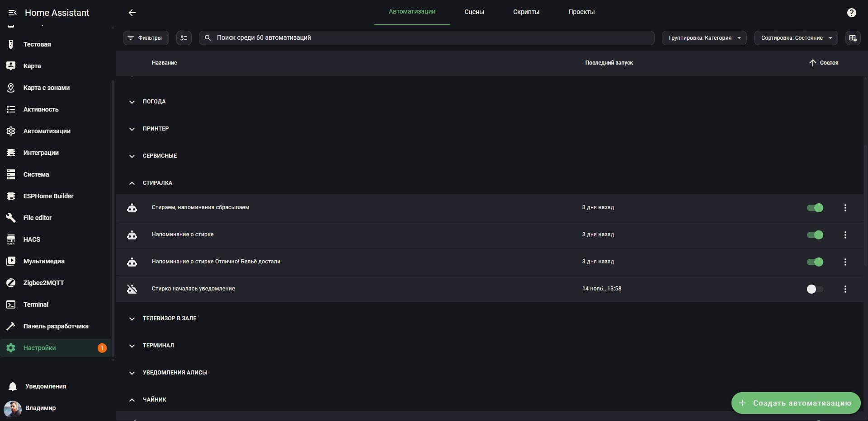
Task: Expand the ПОГОДА category group
Action: pos(132,102)
